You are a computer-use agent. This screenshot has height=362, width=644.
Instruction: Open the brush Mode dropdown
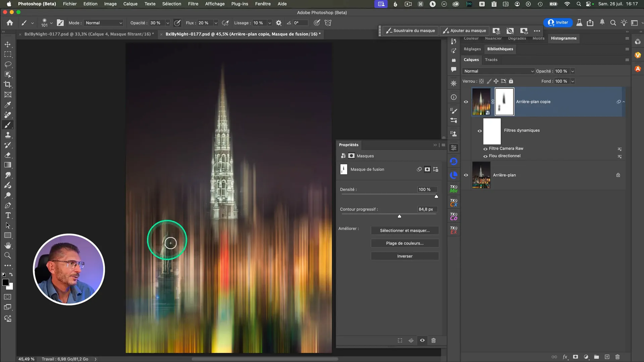click(104, 23)
